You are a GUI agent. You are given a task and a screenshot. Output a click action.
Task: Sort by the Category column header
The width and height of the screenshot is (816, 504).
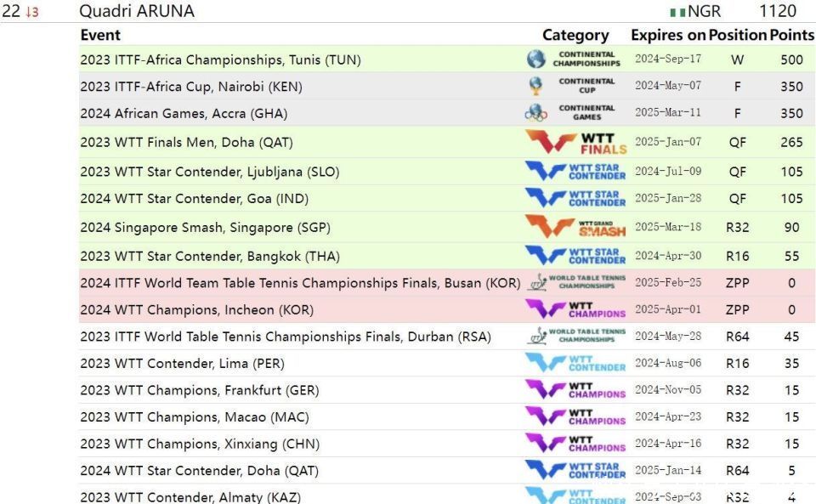pos(575,36)
